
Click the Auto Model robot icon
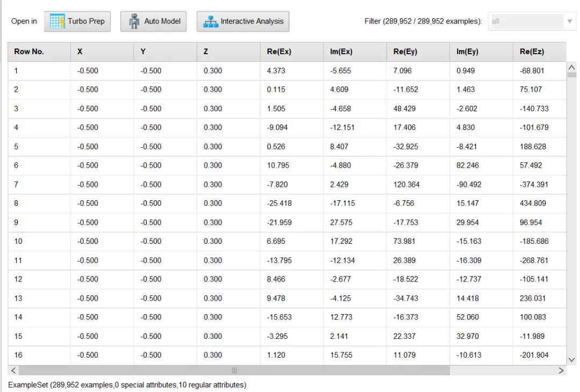click(x=134, y=21)
